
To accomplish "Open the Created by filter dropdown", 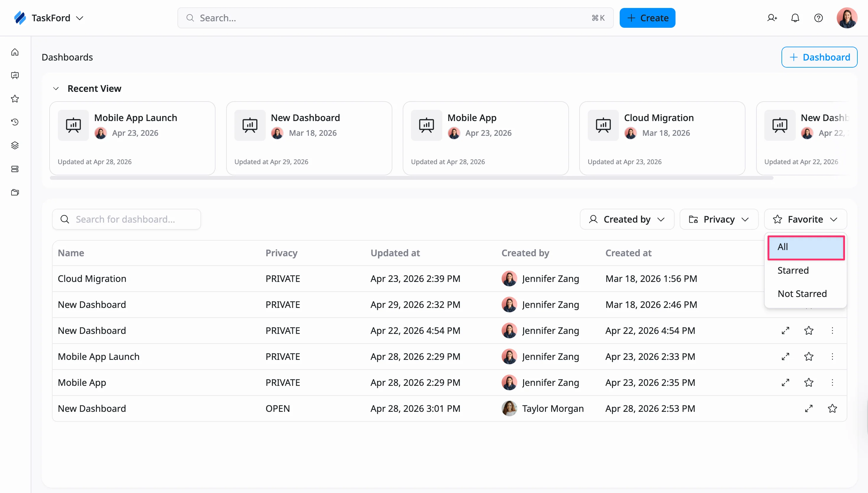I will click(627, 219).
